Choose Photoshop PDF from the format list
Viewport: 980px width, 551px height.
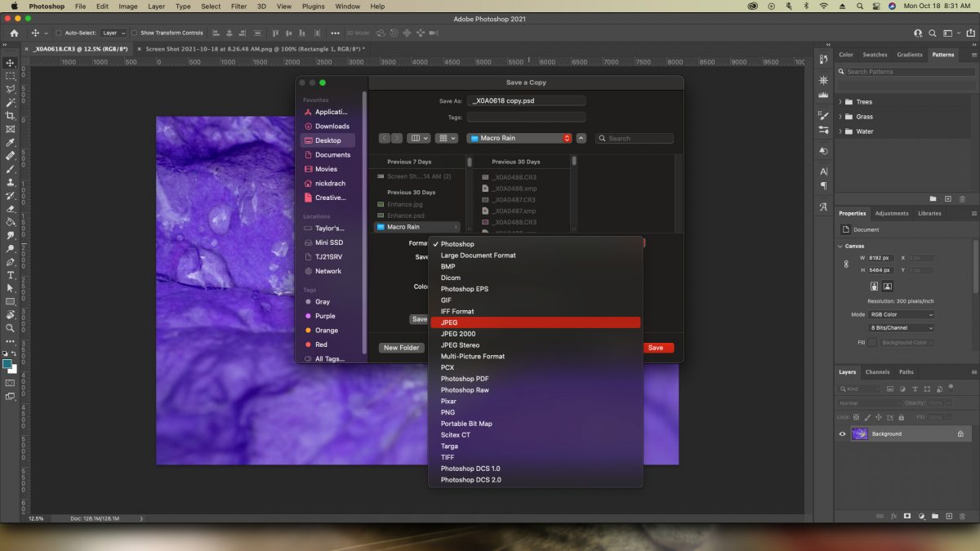(536, 379)
